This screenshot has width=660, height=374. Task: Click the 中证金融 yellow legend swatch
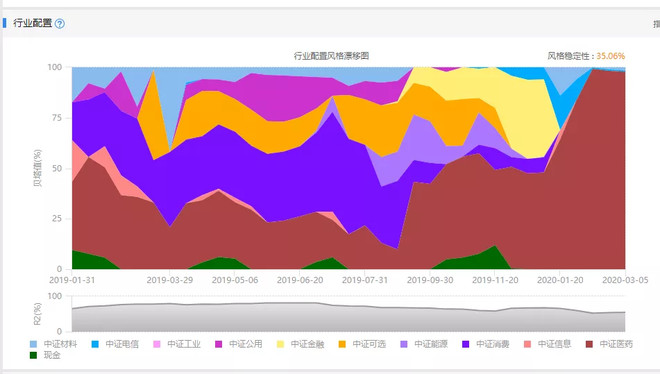pyautogui.click(x=280, y=344)
